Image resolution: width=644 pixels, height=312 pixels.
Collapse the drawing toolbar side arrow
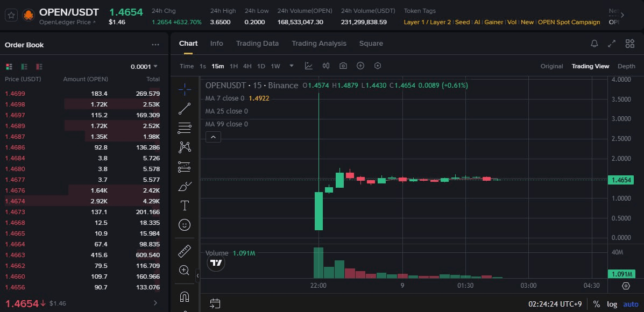click(x=197, y=276)
